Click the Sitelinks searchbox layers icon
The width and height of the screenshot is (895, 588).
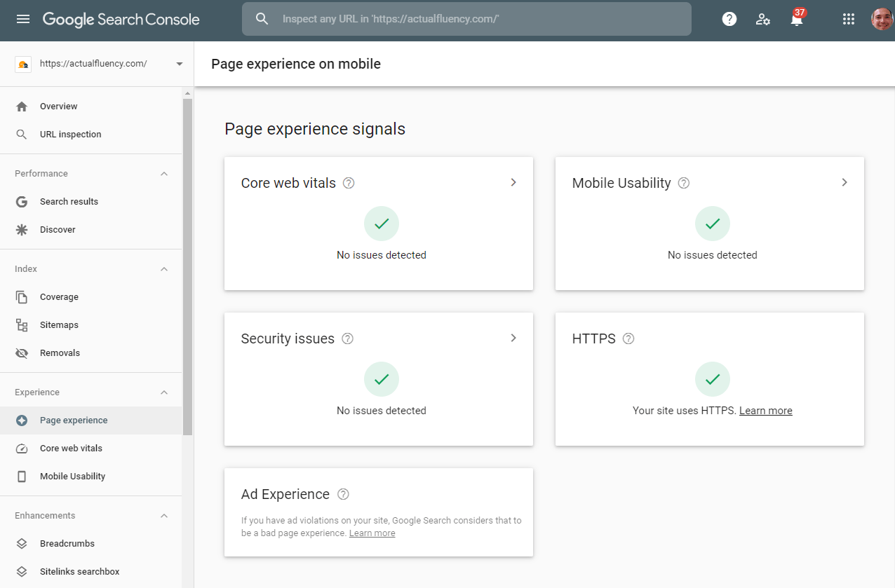pyautogui.click(x=22, y=572)
